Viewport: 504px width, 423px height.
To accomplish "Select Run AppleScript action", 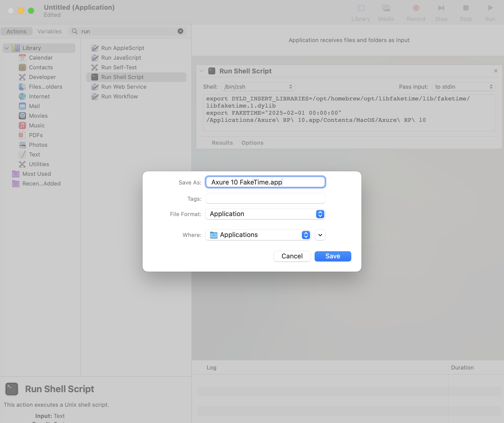I will [122, 48].
